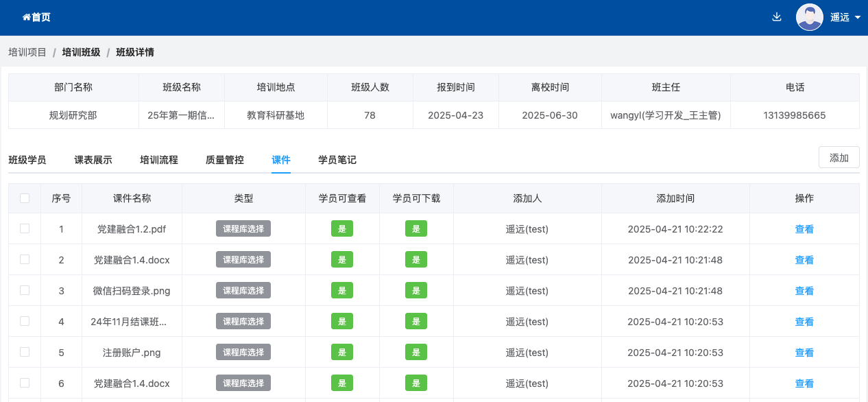Screen dimensions: 868x402
Task: Toggle the select-all checkbox in table header
Action: tap(25, 198)
